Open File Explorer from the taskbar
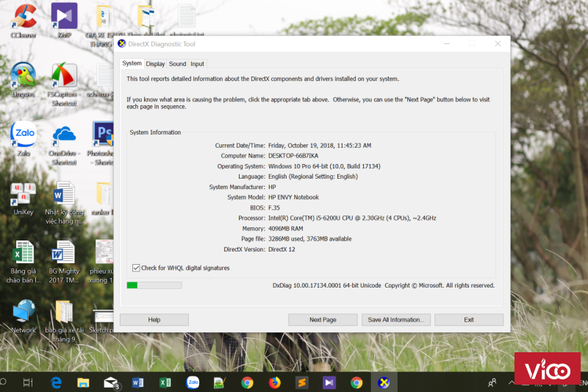The height and width of the screenshot is (392, 588). [x=83, y=382]
